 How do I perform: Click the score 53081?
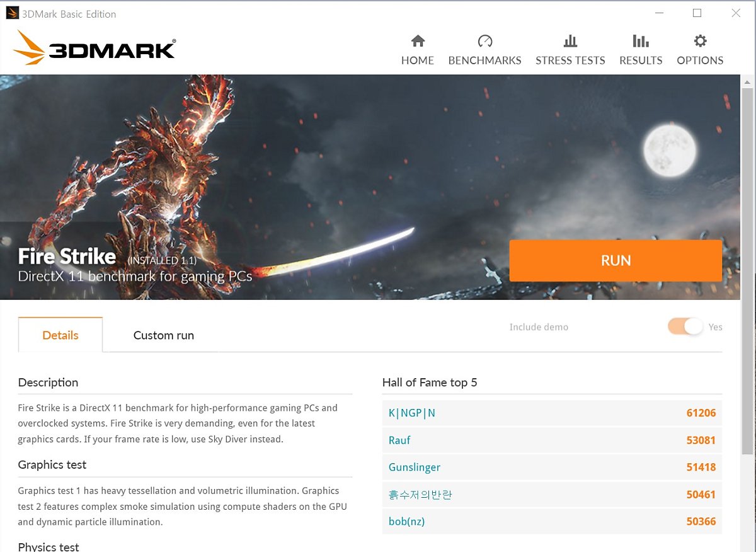click(701, 440)
